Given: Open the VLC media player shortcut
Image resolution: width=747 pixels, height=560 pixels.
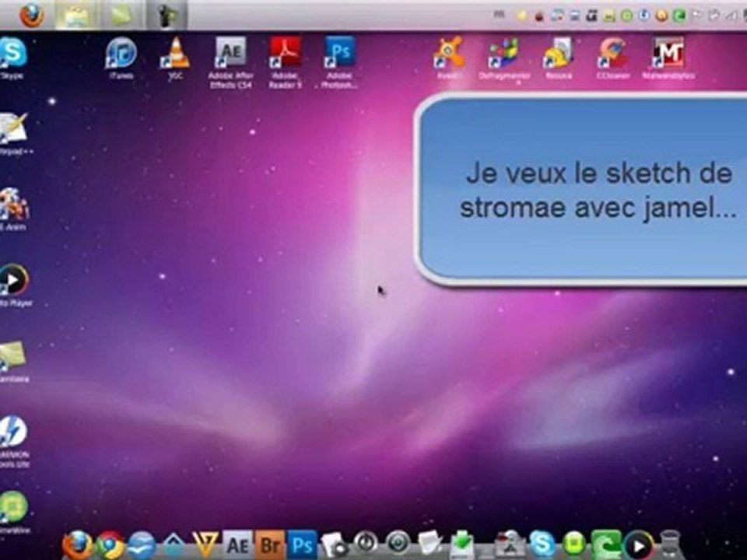Looking at the screenshot, I should click(175, 58).
